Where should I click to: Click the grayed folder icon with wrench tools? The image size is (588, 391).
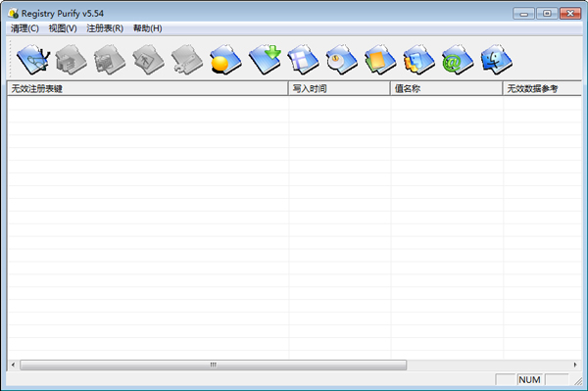pyautogui.click(x=187, y=59)
